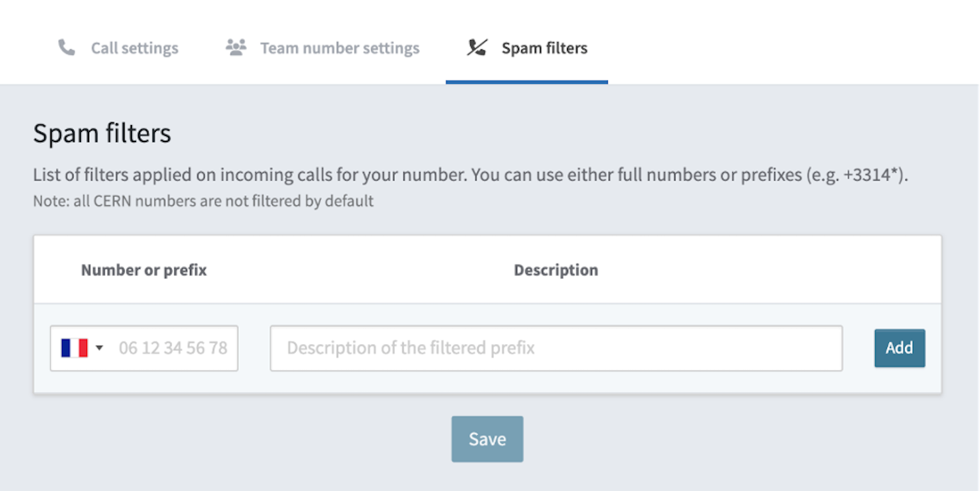Open the Team number settings tab

pos(339,48)
